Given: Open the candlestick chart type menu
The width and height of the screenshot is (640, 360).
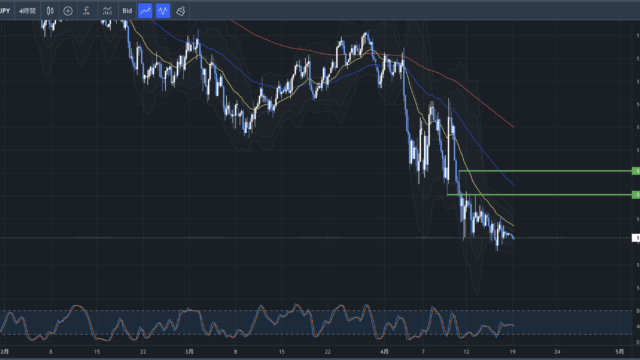Looking at the screenshot, I should click(50, 11).
